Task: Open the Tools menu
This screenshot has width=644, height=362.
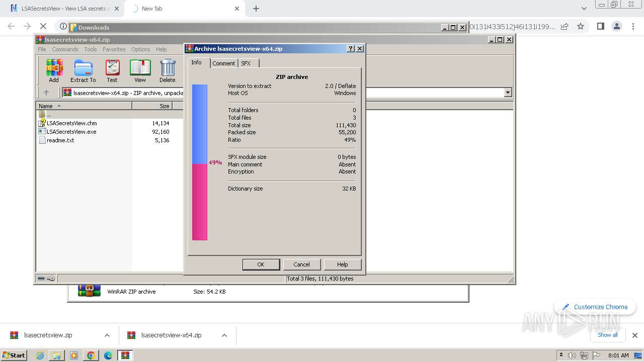Action: coord(91,49)
